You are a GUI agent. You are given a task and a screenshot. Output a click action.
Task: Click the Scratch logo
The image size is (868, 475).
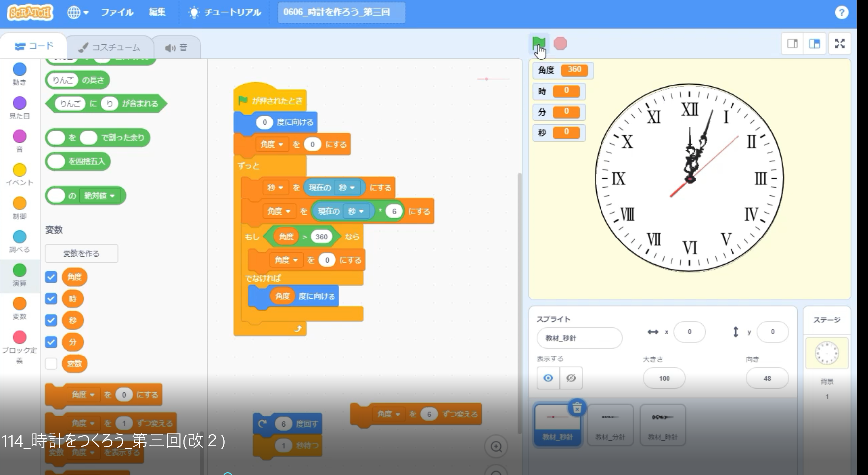(30, 12)
